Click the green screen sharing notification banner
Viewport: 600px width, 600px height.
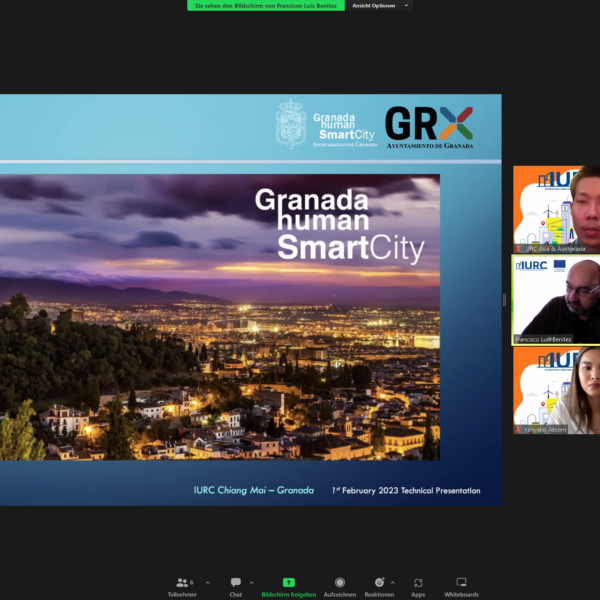(x=266, y=5)
